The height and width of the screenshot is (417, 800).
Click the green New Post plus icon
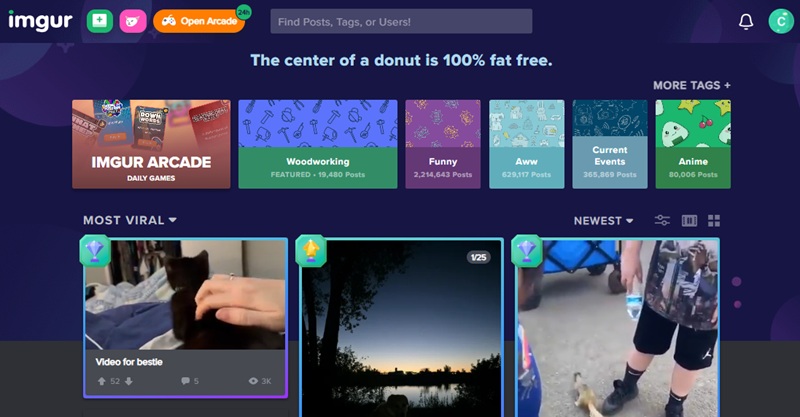click(99, 21)
